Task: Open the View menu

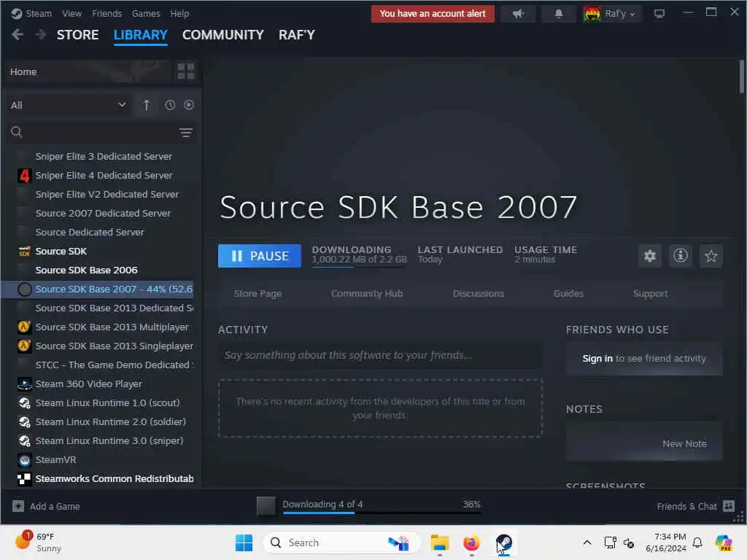Action: coord(71,13)
